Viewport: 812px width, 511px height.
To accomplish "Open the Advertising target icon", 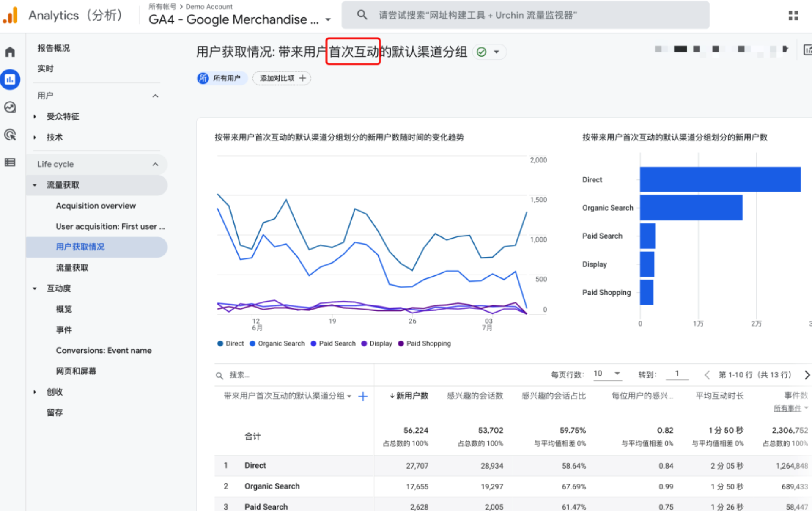I will (x=10, y=135).
